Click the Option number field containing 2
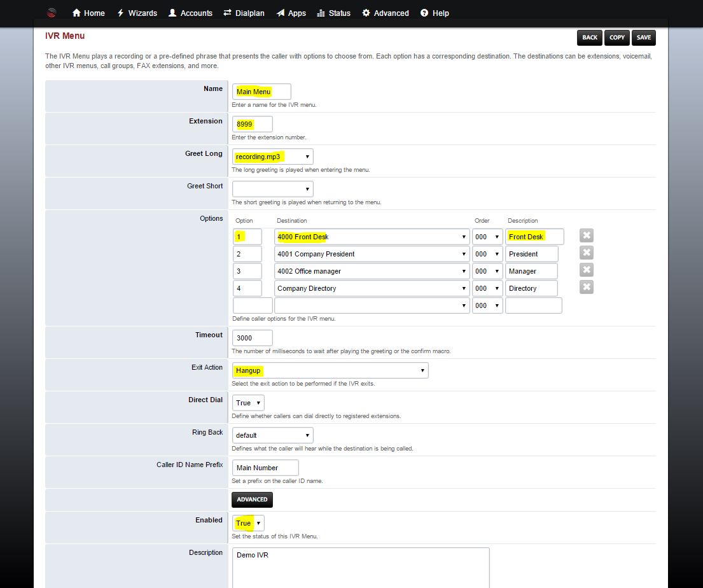This screenshot has width=703, height=588. pyautogui.click(x=247, y=254)
